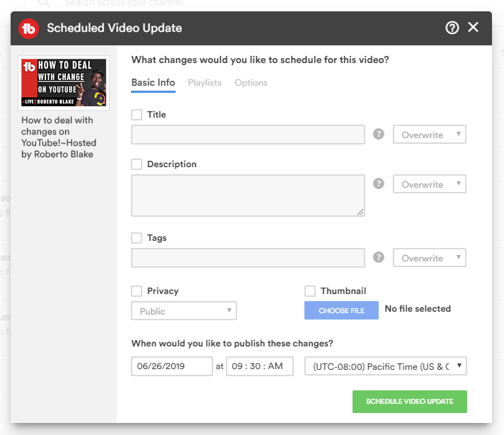
Task: Click the help icon beside Title field
Action: (x=379, y=135)
